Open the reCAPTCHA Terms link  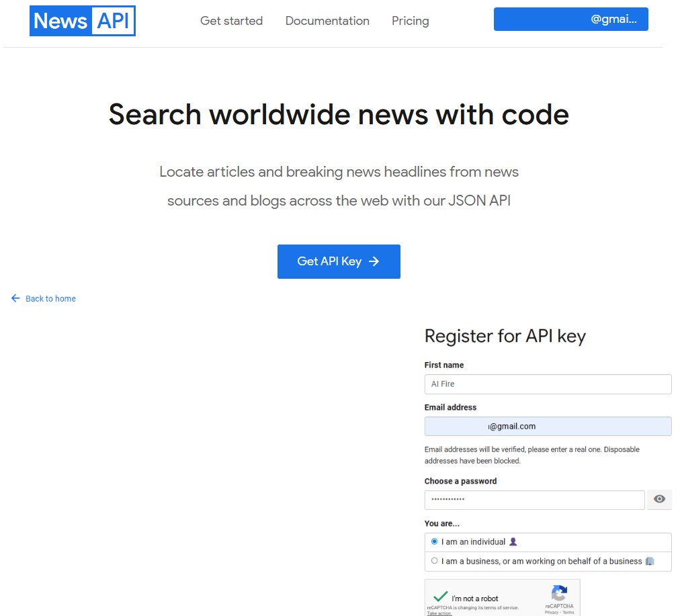click(568, 613)
